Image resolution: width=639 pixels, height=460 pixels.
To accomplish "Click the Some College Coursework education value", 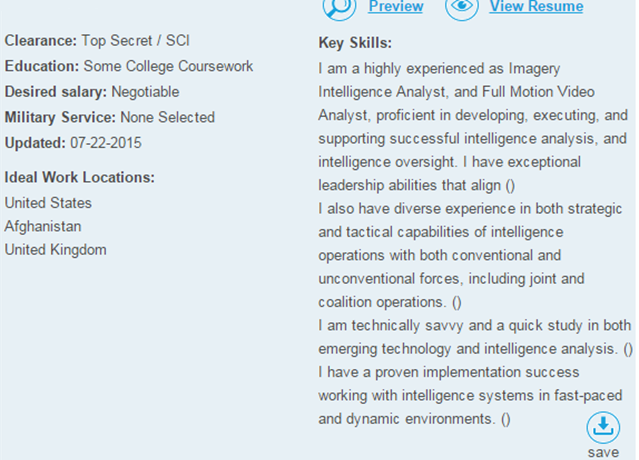I will click(x=168, y=66).
